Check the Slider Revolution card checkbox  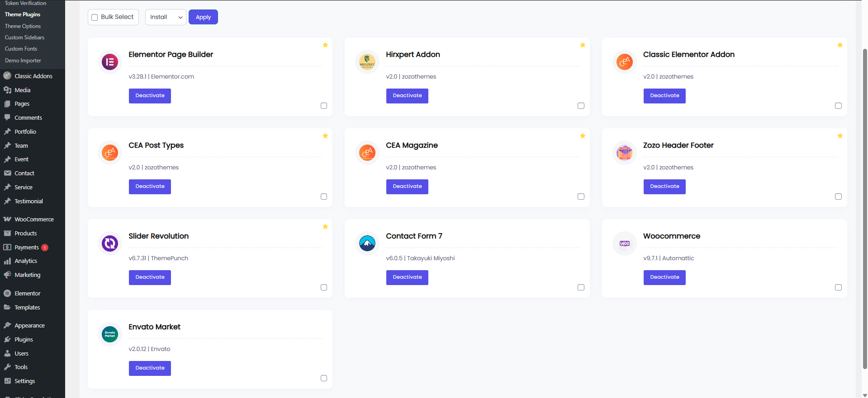324,287
